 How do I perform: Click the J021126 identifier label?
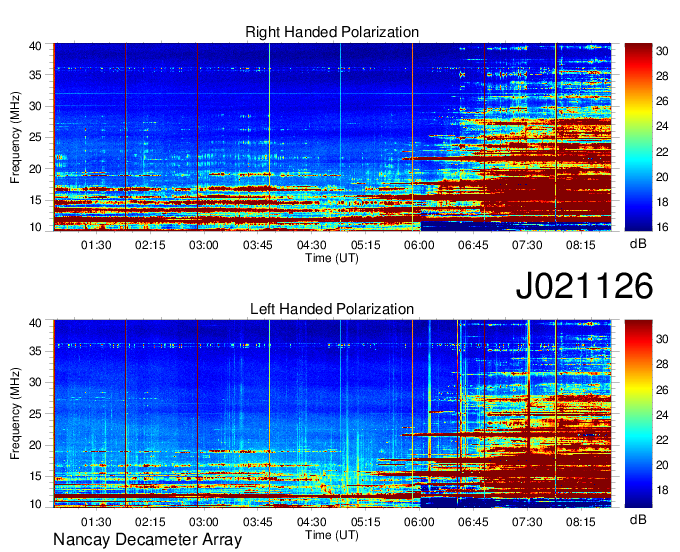click(584, 285)
